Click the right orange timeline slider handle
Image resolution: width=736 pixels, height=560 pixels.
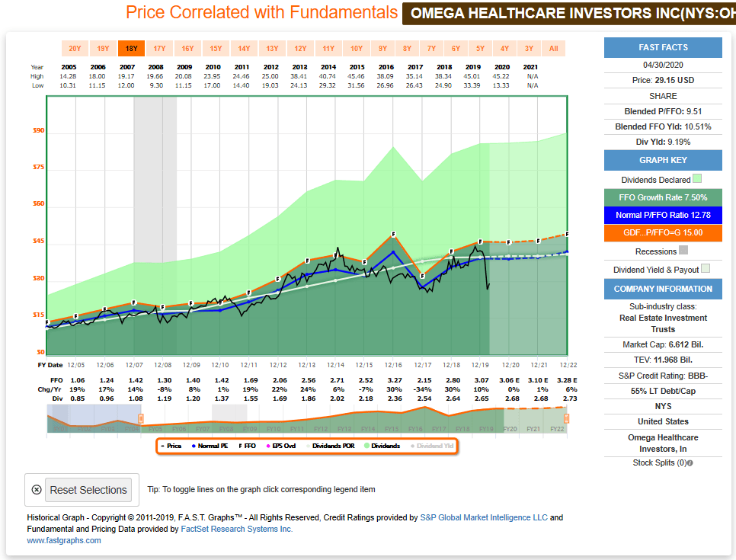565,420
